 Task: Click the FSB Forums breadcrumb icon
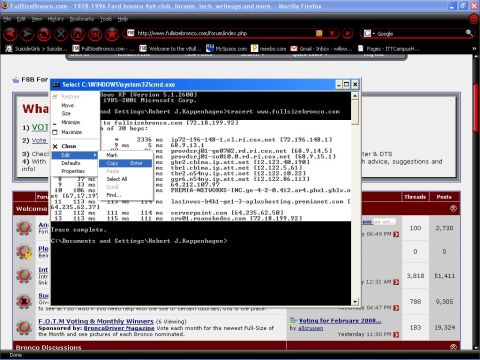(x=15, y=80)
